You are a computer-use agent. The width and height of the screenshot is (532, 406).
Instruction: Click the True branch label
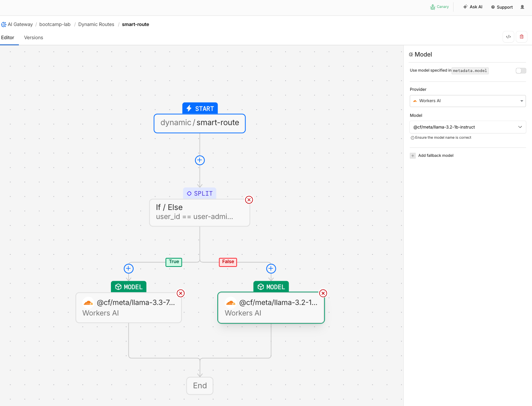(174, 262)
